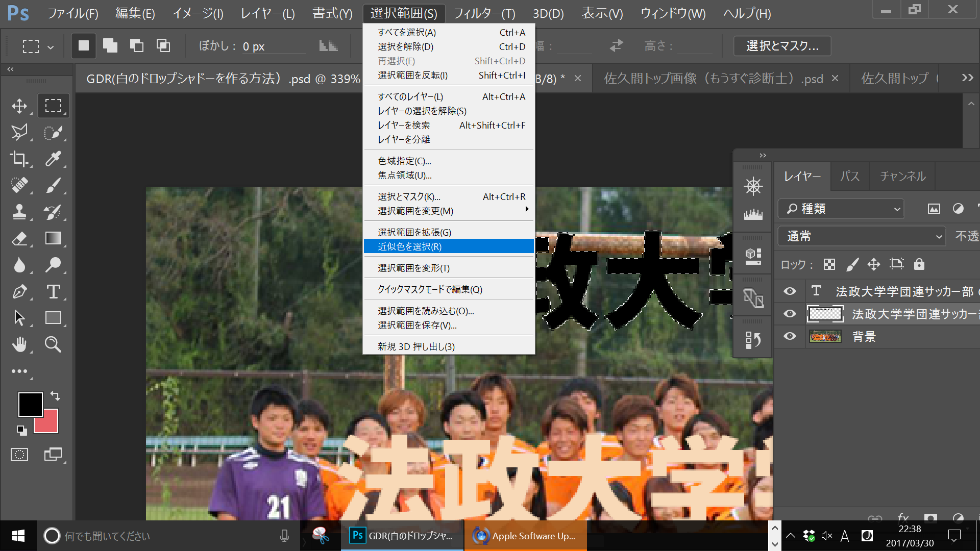980x551 pixels.
Task: Choose 選択範囲を保存(V)... menu entry
Action: pyautogui.click(x=449, y=325)
